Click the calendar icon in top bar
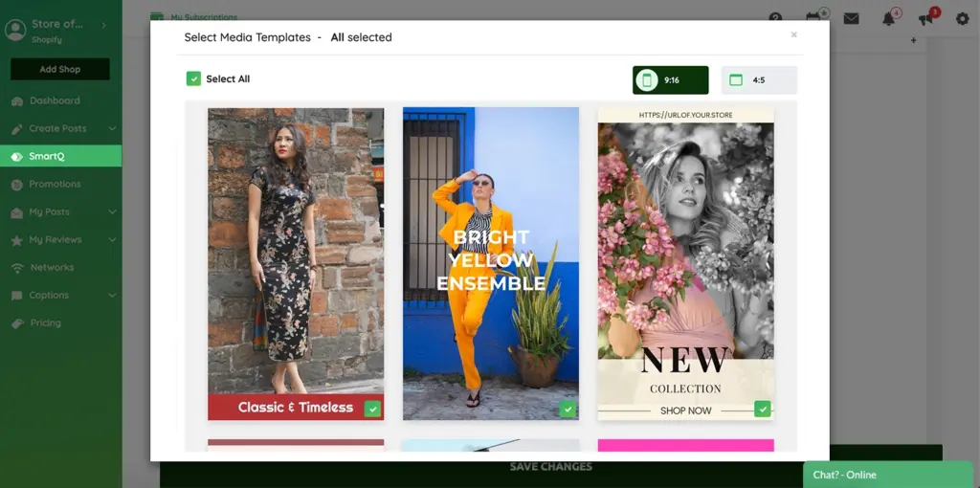 pos(813,17)
